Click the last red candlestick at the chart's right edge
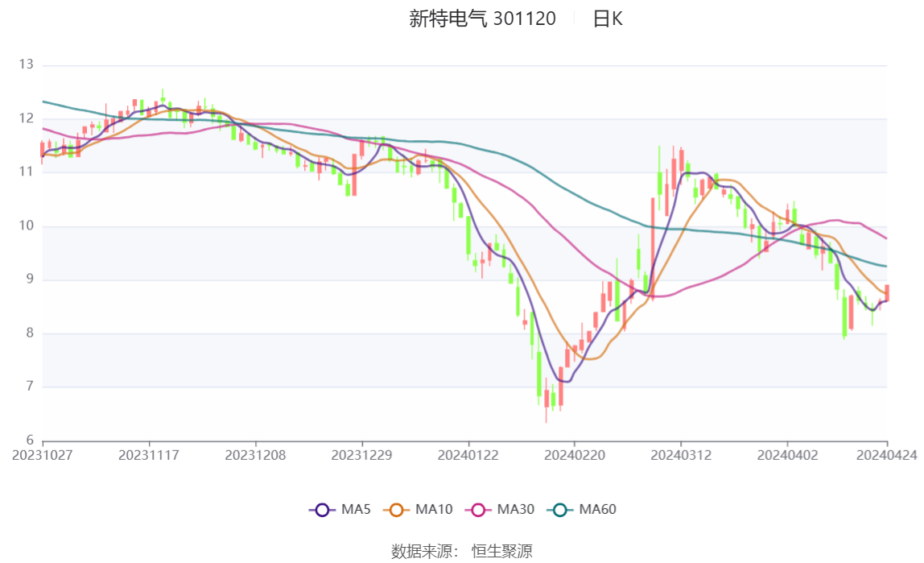Image resolution: width=924 pixels, height=563 pixels. (x=887, y=293)
